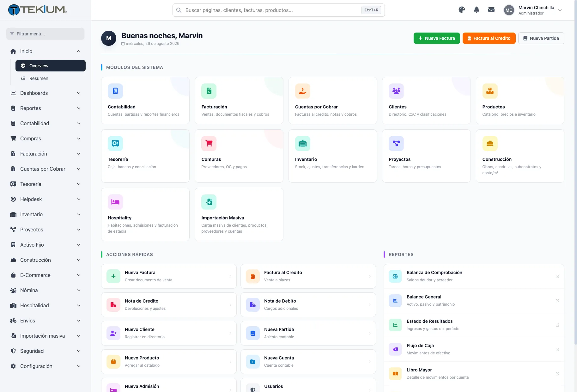Expand the Nómina sidebar menu
Screen dimensions: 577x392
pos(46,290)
